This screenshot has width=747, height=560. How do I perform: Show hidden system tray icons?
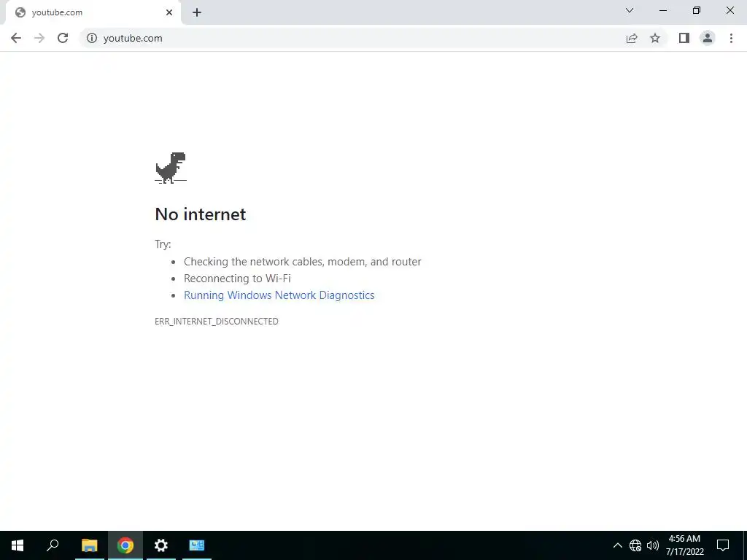tap(617, 545)
